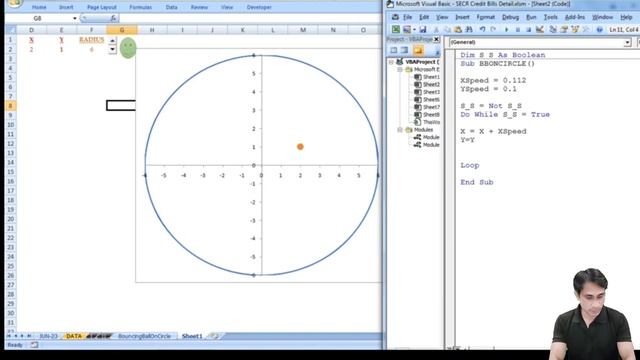Collapse Microsoft Excel Objects folder node
The image size is (640, 360).
[400, 69]
